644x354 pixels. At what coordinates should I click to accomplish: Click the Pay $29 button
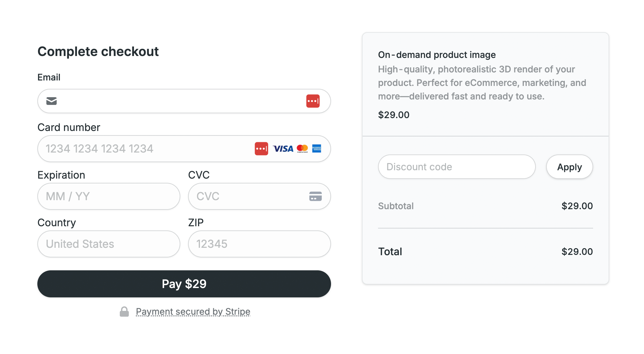pyautogui.click(x=184, y=284)
